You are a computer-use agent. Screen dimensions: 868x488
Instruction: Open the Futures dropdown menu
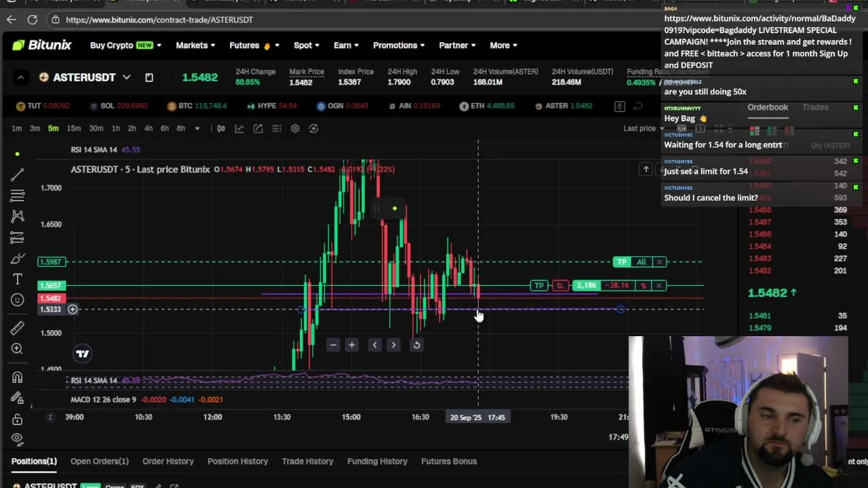point(254,45)
